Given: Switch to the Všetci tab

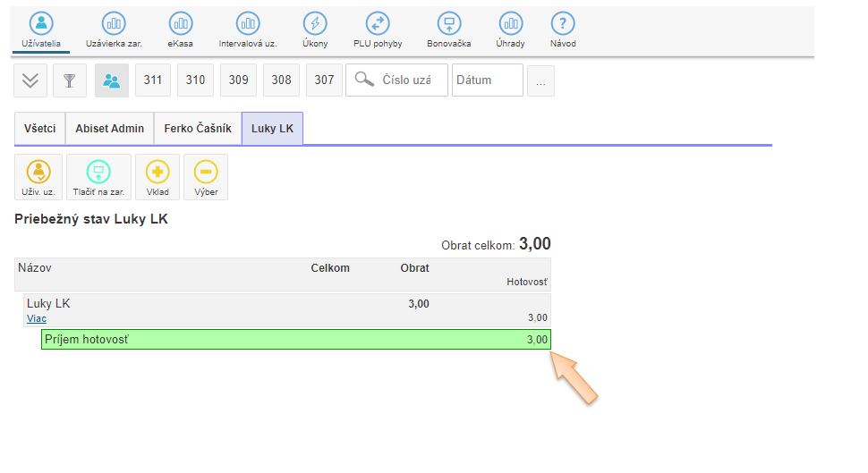Looking at the screenshot, I should [x=40, y=129].
